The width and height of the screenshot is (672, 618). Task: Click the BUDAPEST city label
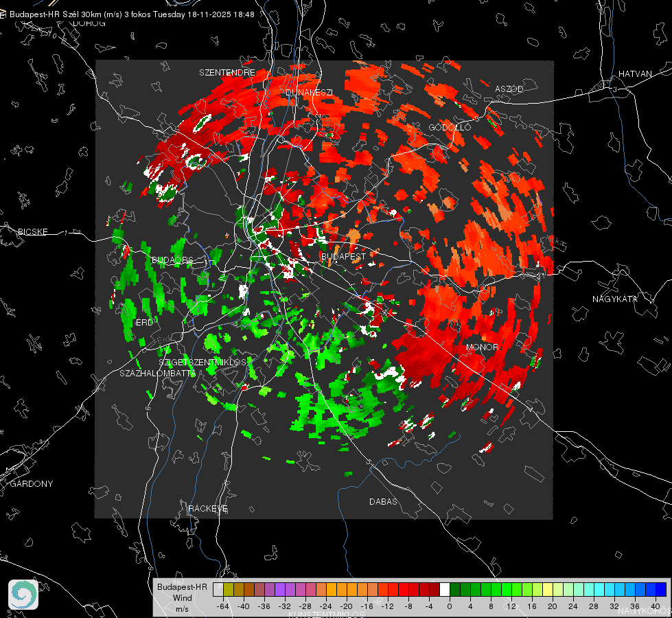(x=343, y=256)
